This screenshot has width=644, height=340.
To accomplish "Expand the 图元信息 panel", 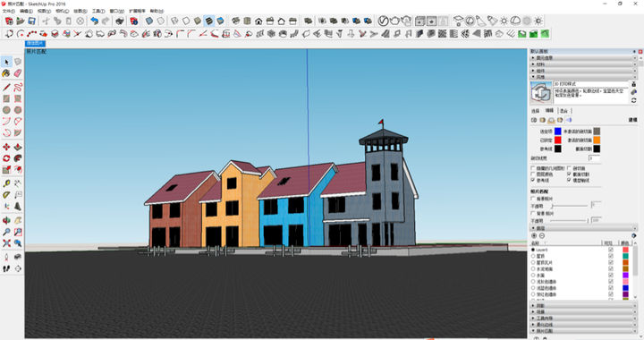I will point(583,58).
